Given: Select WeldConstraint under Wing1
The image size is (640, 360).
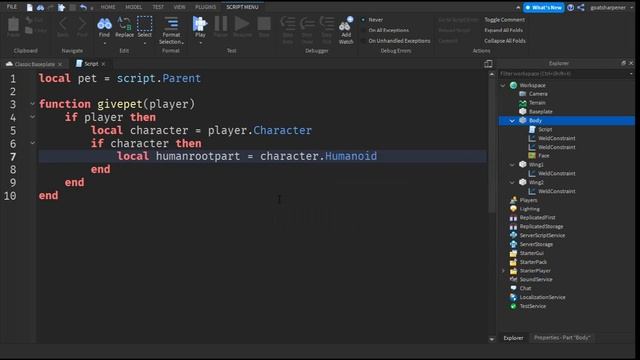Looking at the screenshot, I should pyautogui.click(x=556, y=173).
